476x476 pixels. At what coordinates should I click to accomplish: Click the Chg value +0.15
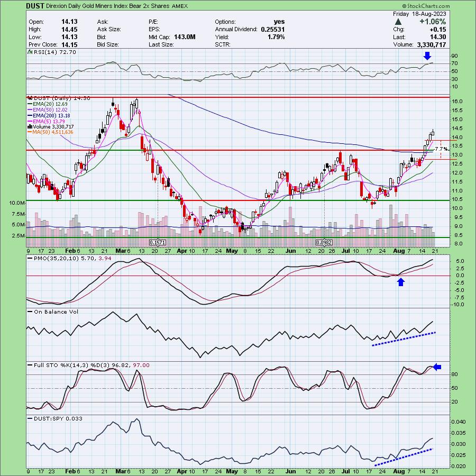437,30
